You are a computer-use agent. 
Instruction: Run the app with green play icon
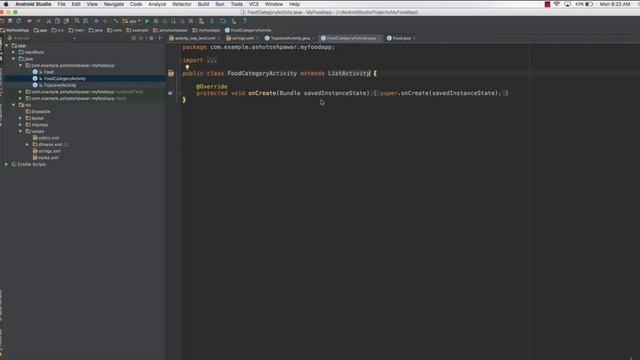pos(147,21)
